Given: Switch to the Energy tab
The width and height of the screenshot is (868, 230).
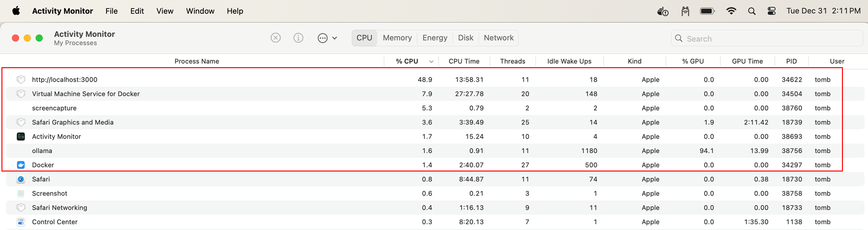Looking at the screenshot, I should (x=434, y=38).
